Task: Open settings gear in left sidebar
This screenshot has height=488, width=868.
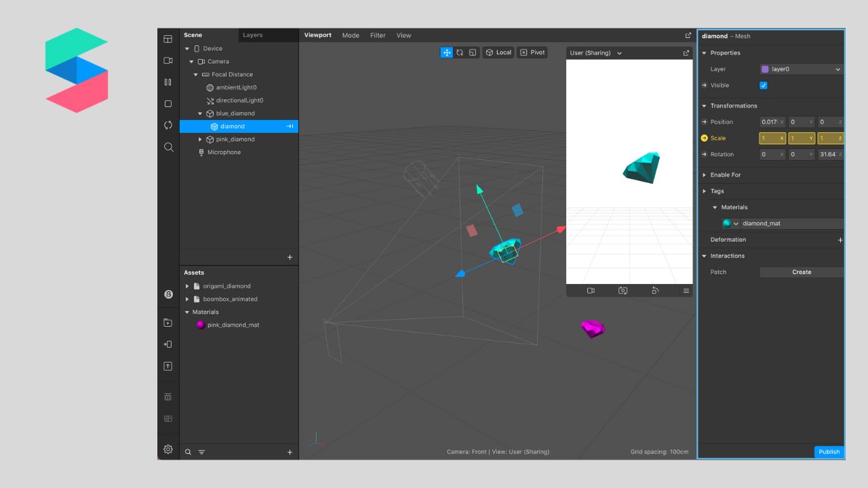Action: point(168,449)
